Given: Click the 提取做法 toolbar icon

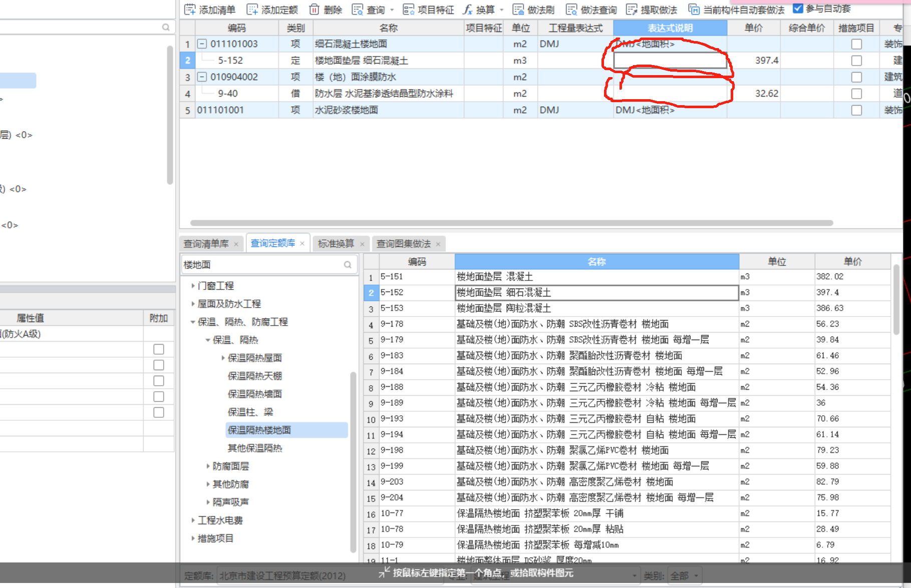Looking at the screenshot, I should pyautogui.click(x=632, y=10).
